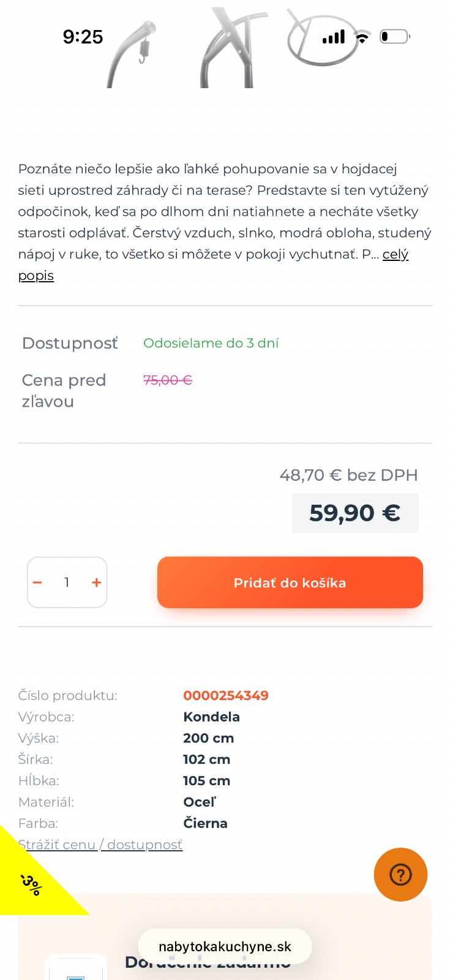Increase quantity with the plus icon
This screenshot has width=450, height=980.
click(96, 582)
